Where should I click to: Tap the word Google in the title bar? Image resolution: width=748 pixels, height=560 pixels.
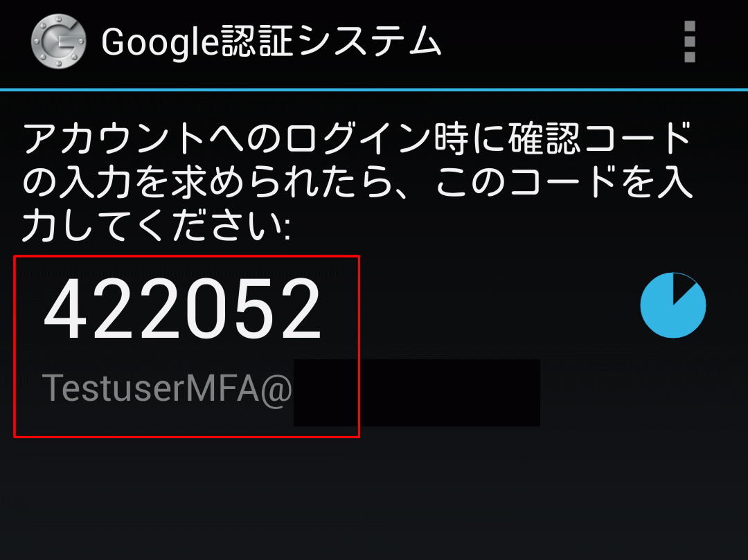160,43
